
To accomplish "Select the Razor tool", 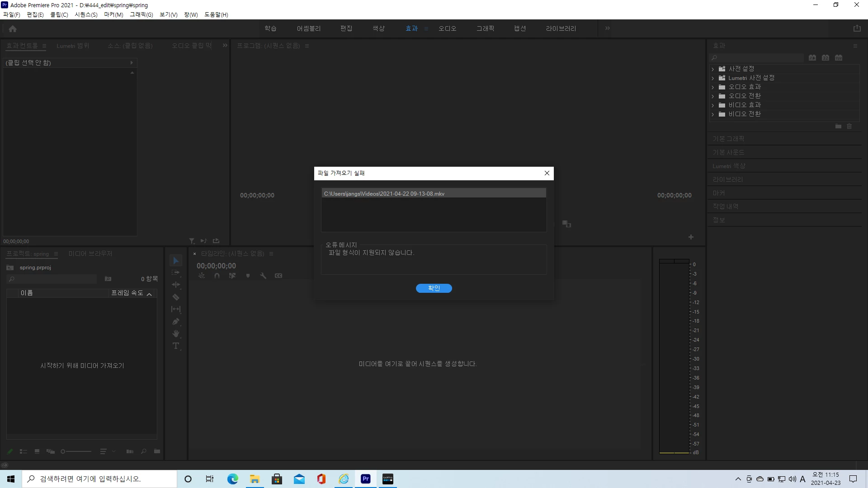I will (x=176, y=297).
